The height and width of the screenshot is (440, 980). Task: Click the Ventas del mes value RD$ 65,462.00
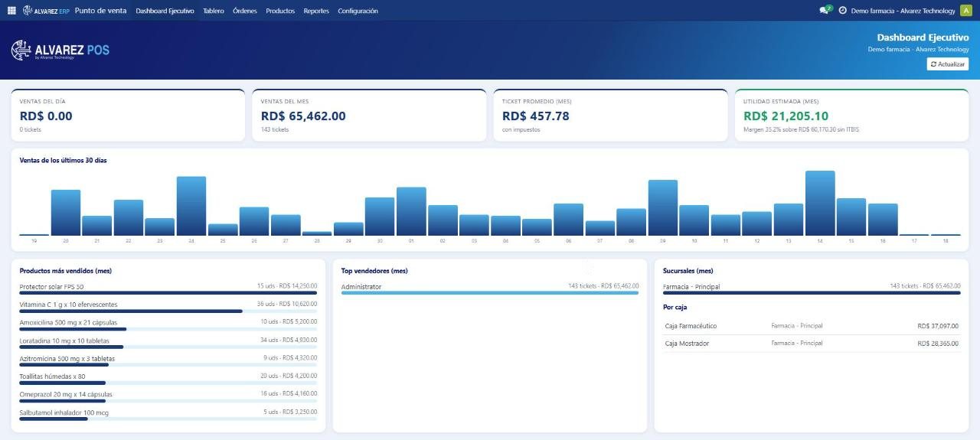pyautogui.click(x=303, y=116)
